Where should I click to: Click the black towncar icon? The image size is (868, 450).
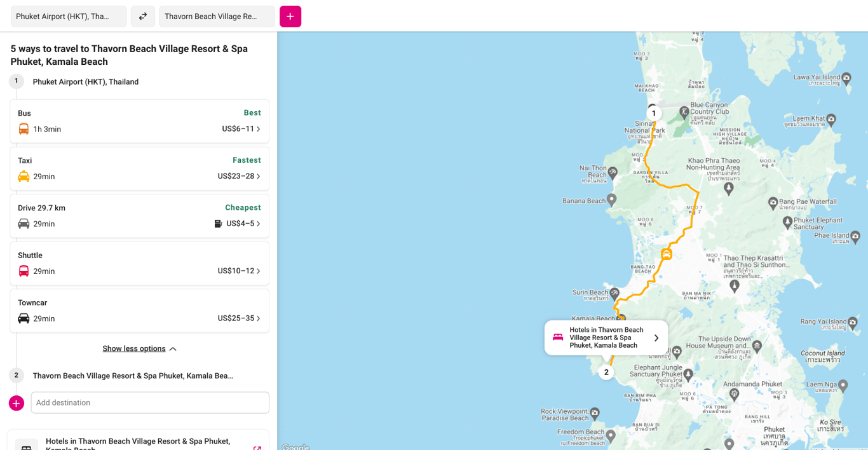[x=24, y=318]
